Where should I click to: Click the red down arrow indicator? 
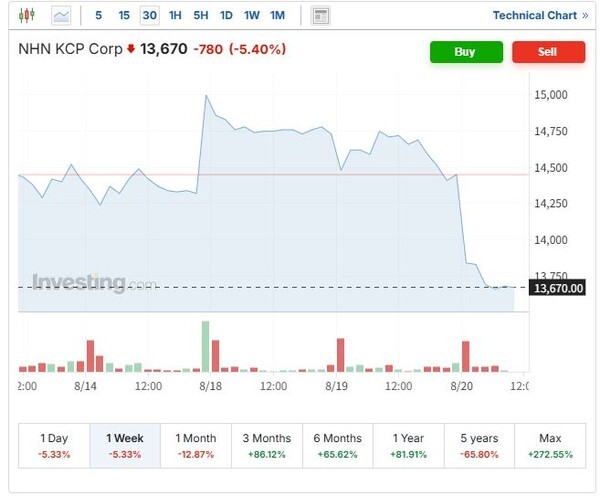(x=131, y=49)
